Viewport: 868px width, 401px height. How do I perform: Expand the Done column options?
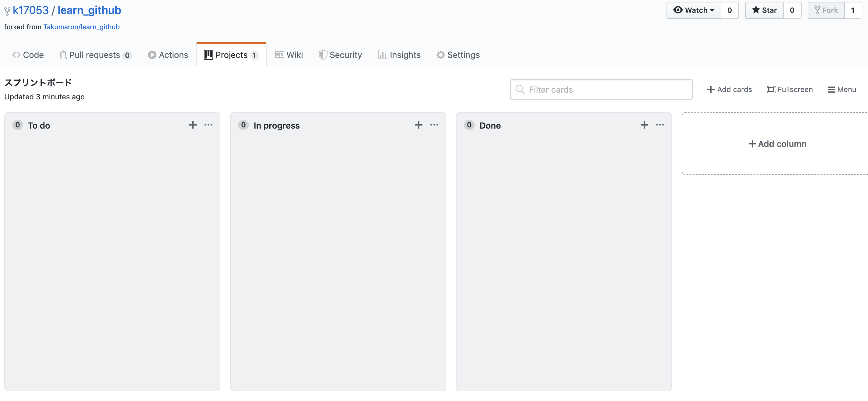pos(659,125)
